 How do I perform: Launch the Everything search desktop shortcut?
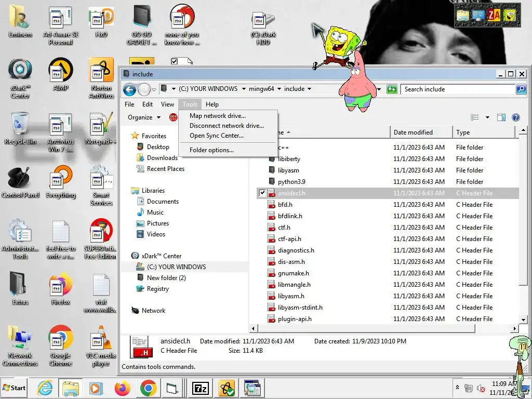pyautogui.click(x=60, y=182)
